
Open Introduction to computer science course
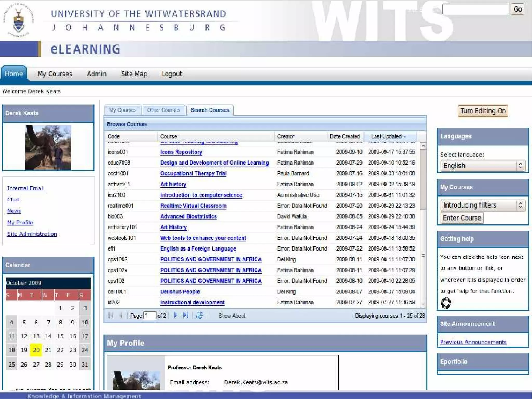click(201, 195)
